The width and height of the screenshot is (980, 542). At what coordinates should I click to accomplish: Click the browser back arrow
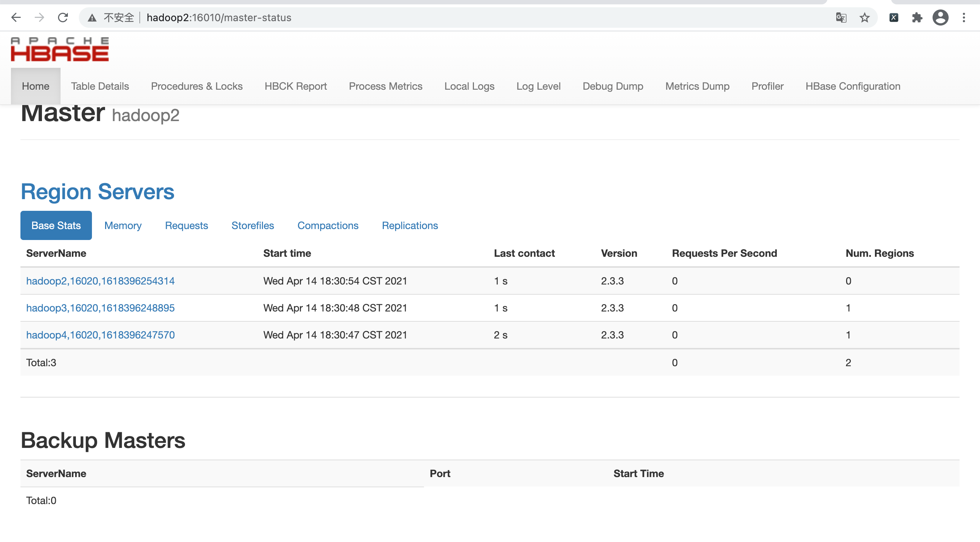point(16,18)
